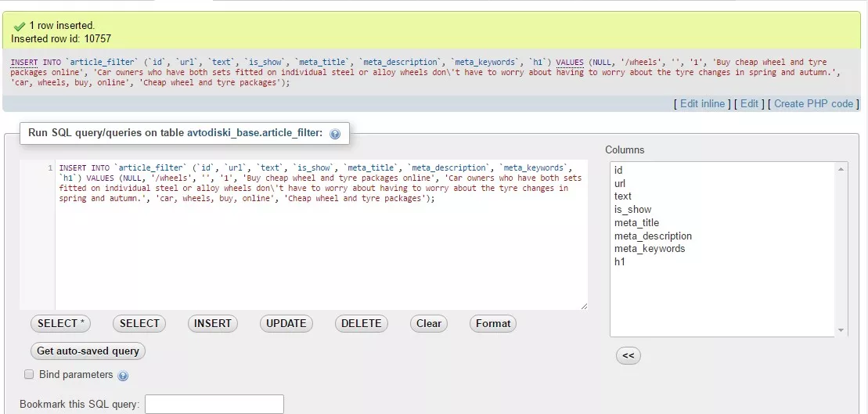Select meta_description in Columns list
The width and height of the screenshot is (868, 414).
pyautogui.click(x=654, y=236)
